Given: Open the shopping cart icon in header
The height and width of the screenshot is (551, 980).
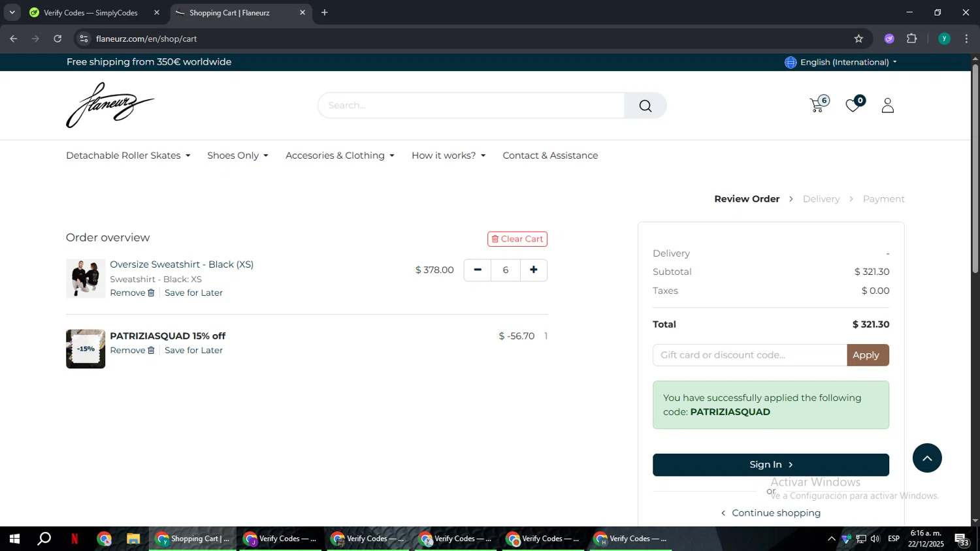Looking at the screenshot, I should coord(817,105).
